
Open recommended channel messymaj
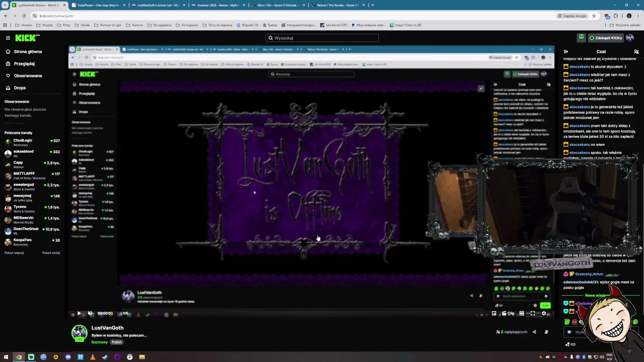(x=32, y=198)
